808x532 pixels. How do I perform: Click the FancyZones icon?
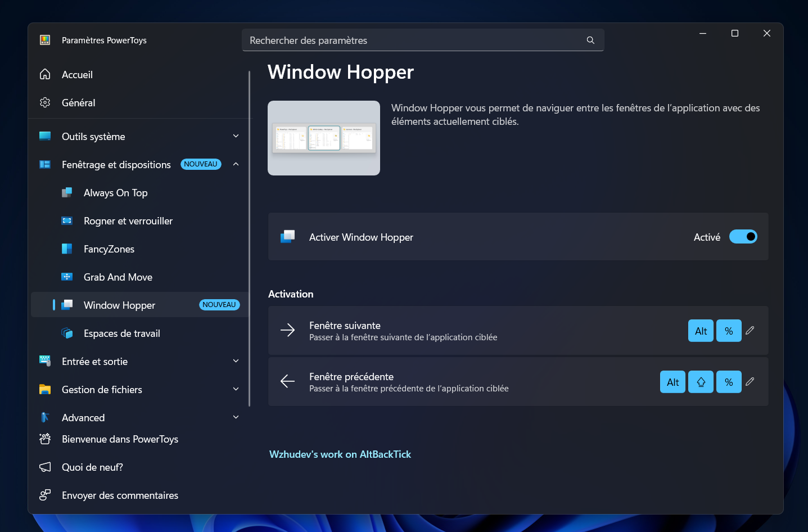click(x=67, y=249)
